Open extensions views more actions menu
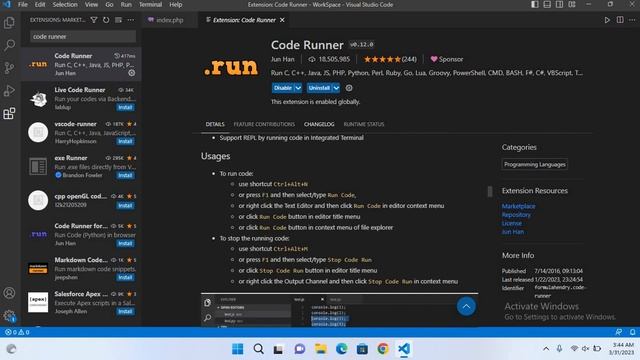The height and width of the screenshot is (360, 640). pyautogui.click(x=131, y=20)
